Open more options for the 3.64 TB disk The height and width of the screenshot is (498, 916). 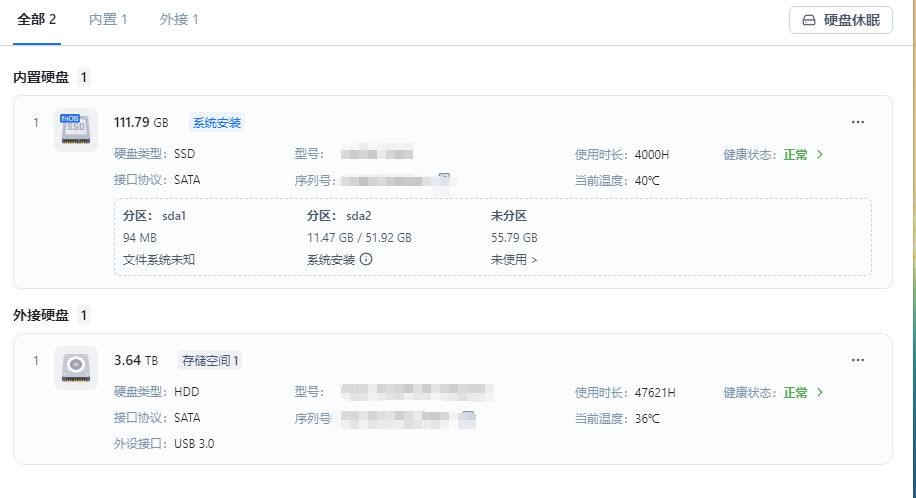point(857,360)
